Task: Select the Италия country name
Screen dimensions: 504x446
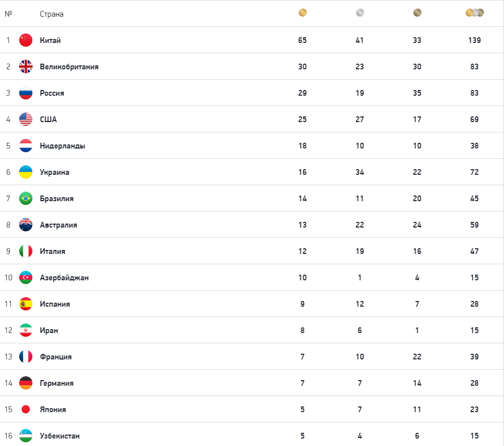Action: [x=53, y=251]
